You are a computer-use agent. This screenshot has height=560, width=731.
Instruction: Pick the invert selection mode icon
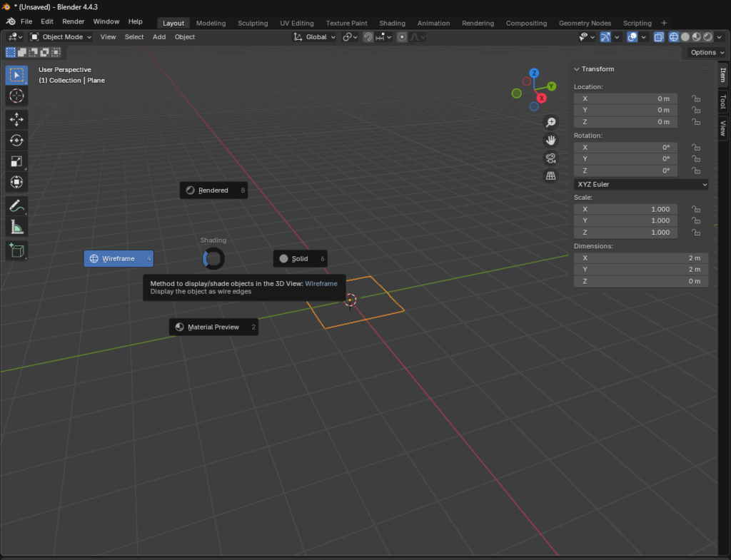(44, 52)
